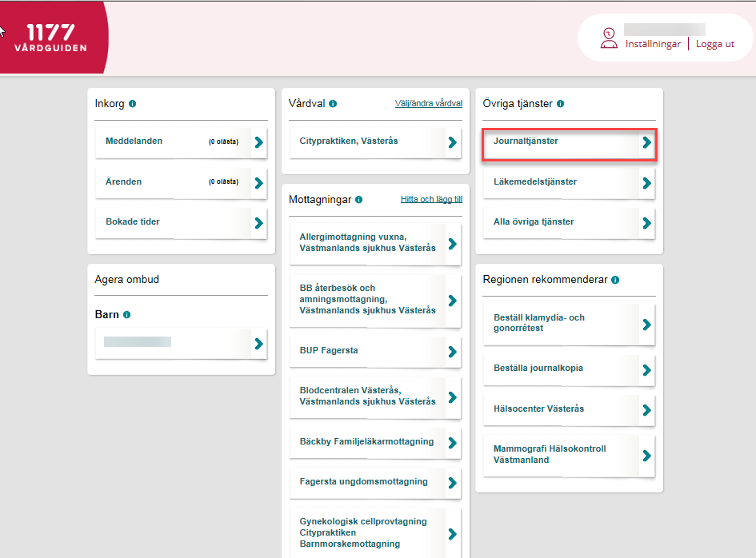The image size is (756, 558).
Task: Open Inställningar in the header
Action: coord(653,44)
